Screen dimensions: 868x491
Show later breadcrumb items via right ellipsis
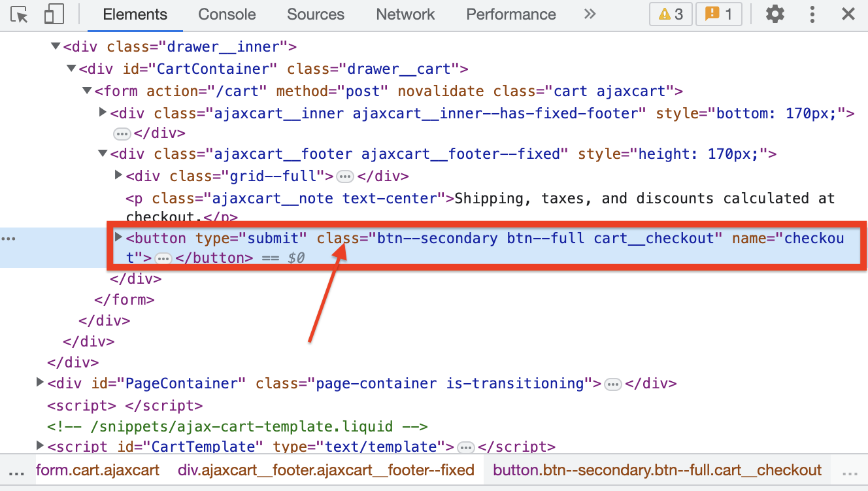coord(850,472)
